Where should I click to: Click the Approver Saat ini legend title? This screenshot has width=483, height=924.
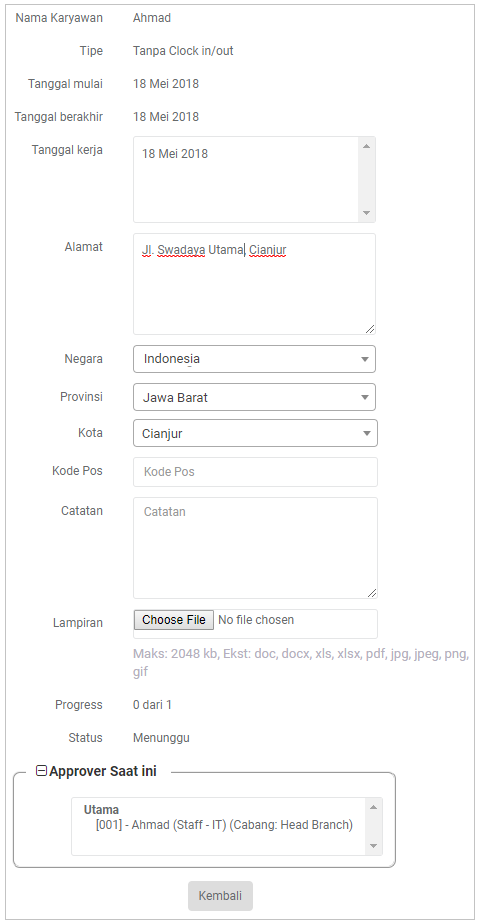tap(103, 771)
